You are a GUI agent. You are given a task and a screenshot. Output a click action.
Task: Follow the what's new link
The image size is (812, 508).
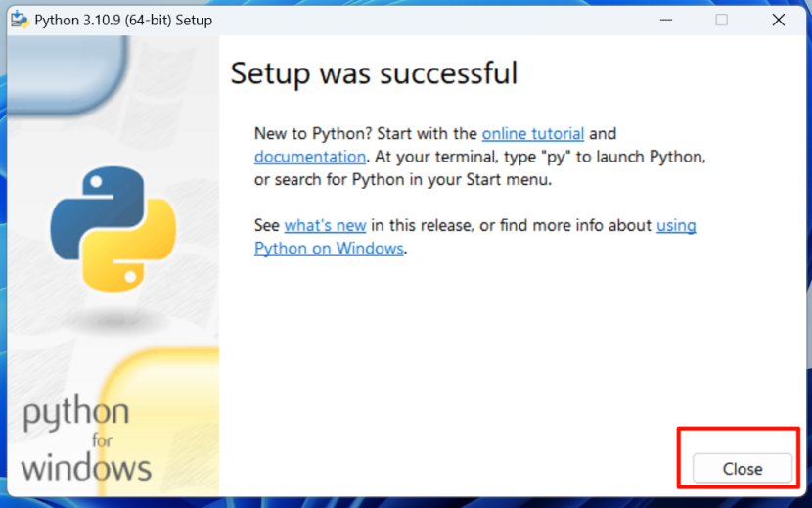(325, 225)
